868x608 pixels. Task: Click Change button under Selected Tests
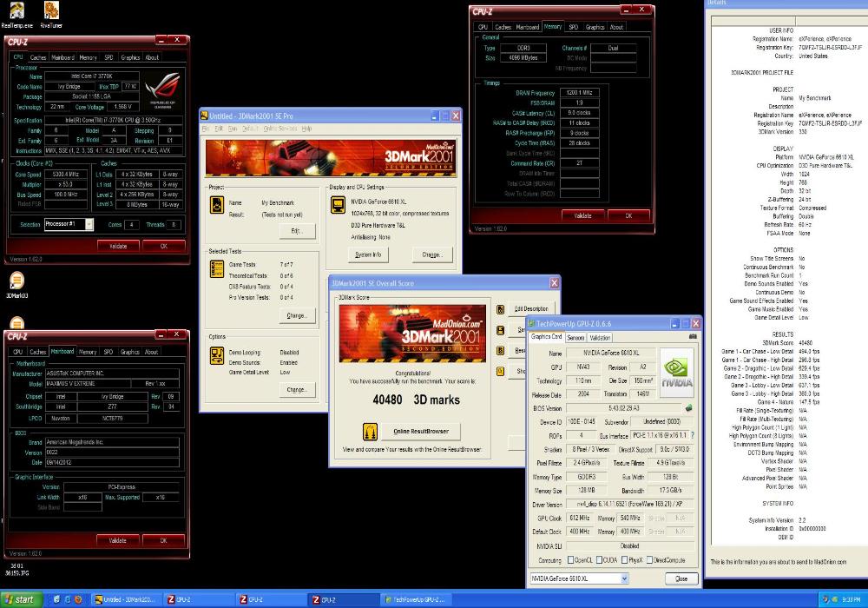point(297,315)
